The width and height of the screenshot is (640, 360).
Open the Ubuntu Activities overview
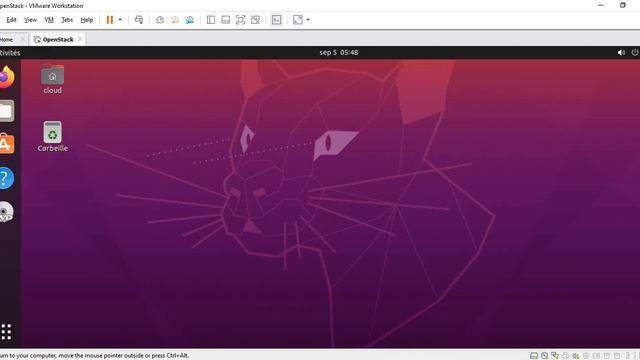click(10, 53)
